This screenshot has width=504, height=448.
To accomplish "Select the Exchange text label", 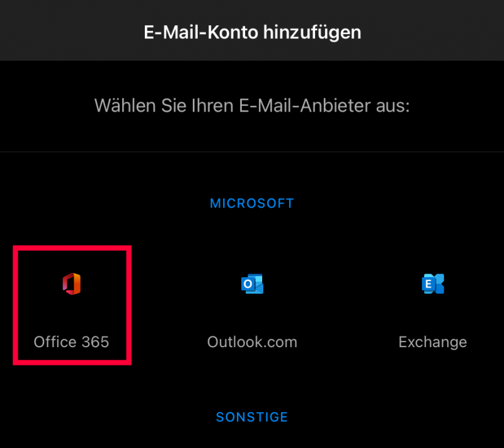I will coord(433,342).
